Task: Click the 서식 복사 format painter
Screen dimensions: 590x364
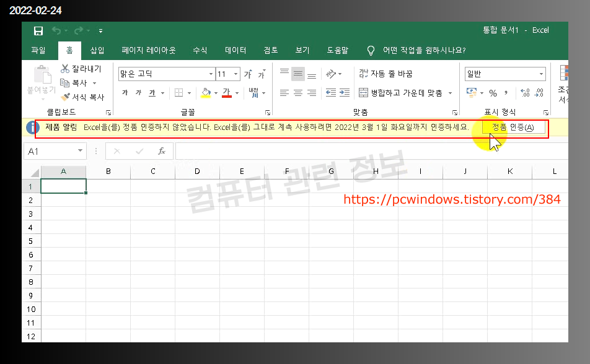Action: click(82, 97)
